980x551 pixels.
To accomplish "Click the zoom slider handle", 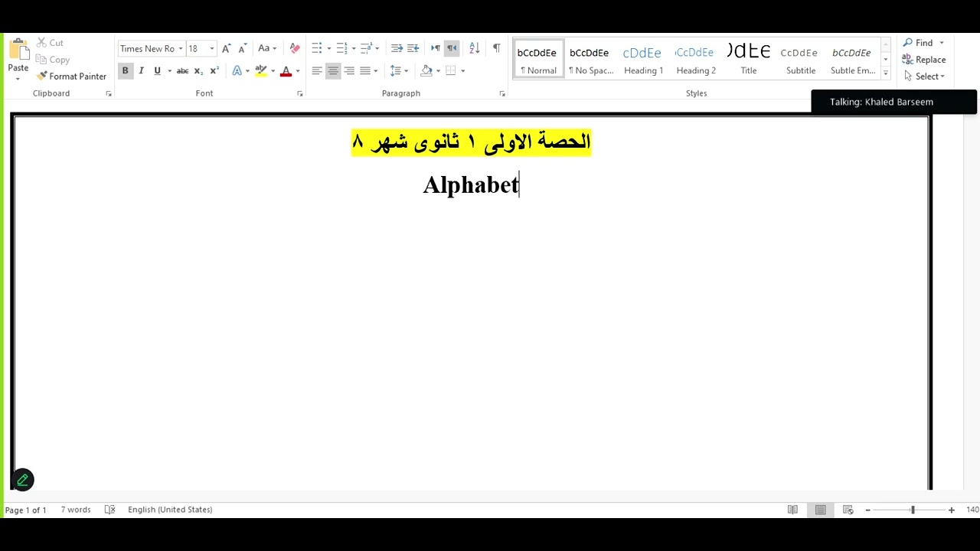I will click(912, 510).
